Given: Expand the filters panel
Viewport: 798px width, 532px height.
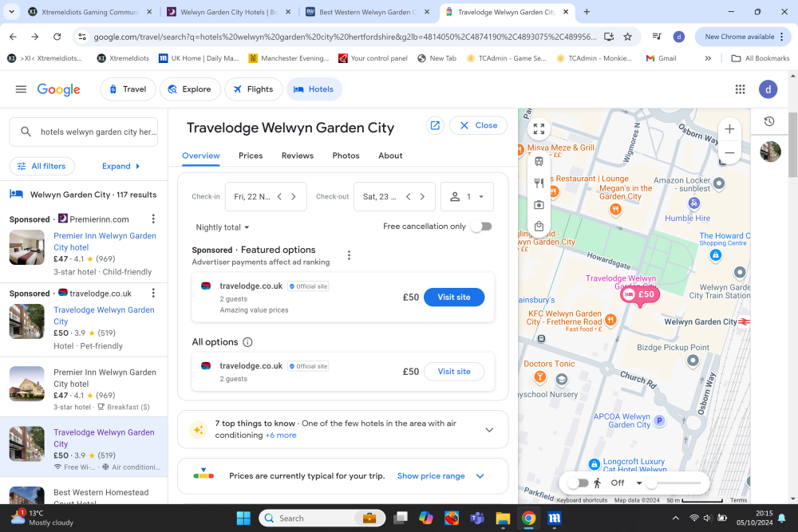Looking at the screenshot, I should click(120, 166).
